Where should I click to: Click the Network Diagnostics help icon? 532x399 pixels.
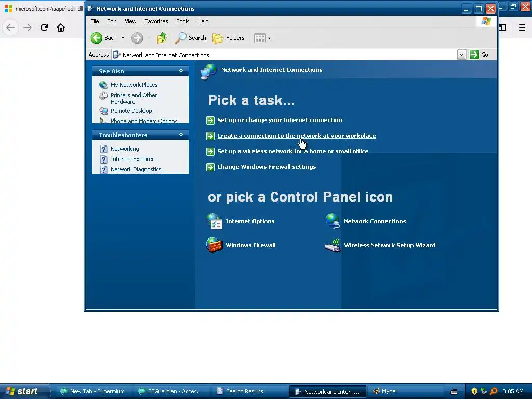pyautogui.click(x=104, y=170)
